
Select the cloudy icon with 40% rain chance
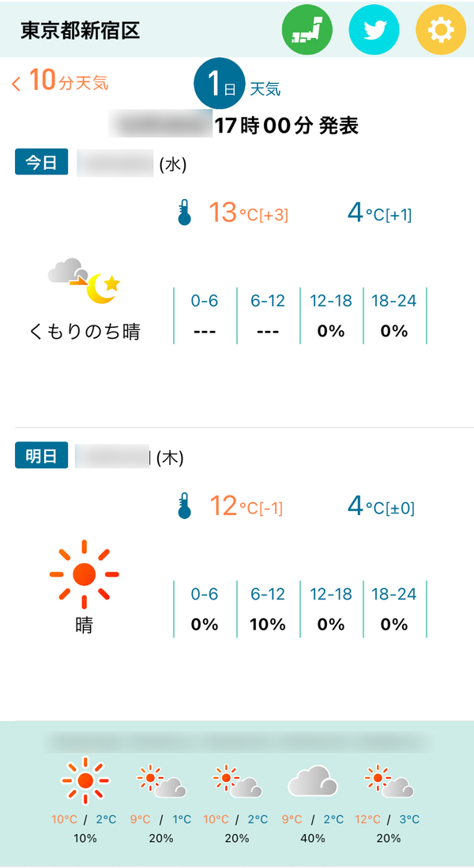click(x=313, y=780)
